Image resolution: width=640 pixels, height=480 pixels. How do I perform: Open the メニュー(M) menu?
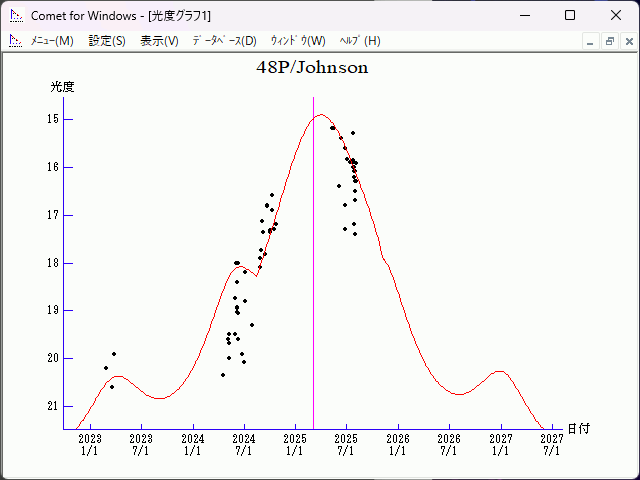pos(52,41)
